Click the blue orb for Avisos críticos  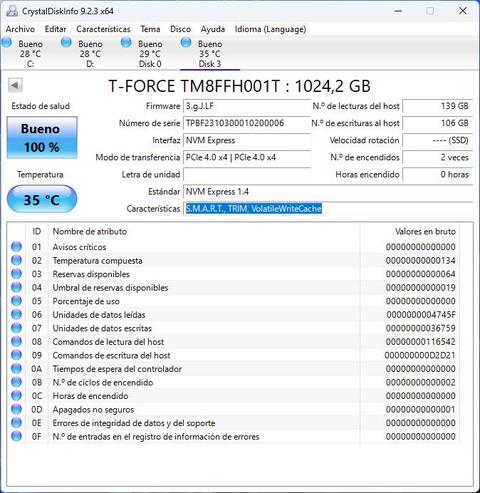tap(16, 247)
